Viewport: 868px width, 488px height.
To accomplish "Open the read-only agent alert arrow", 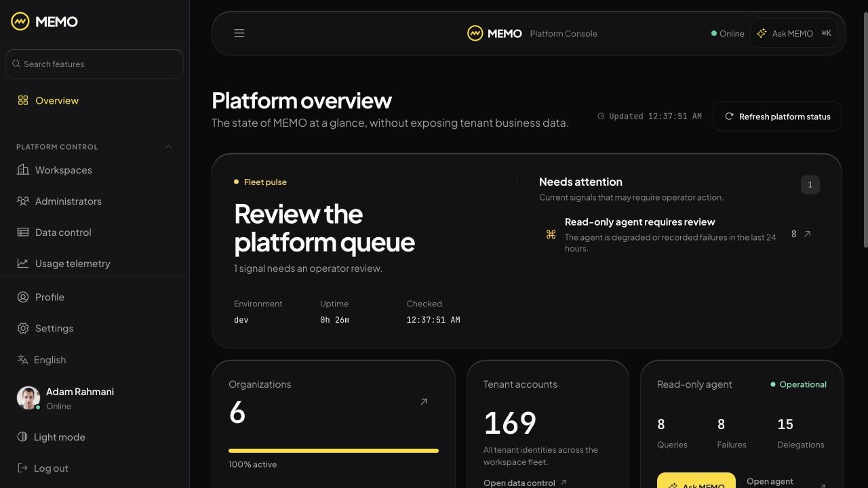I will point(807,234).
